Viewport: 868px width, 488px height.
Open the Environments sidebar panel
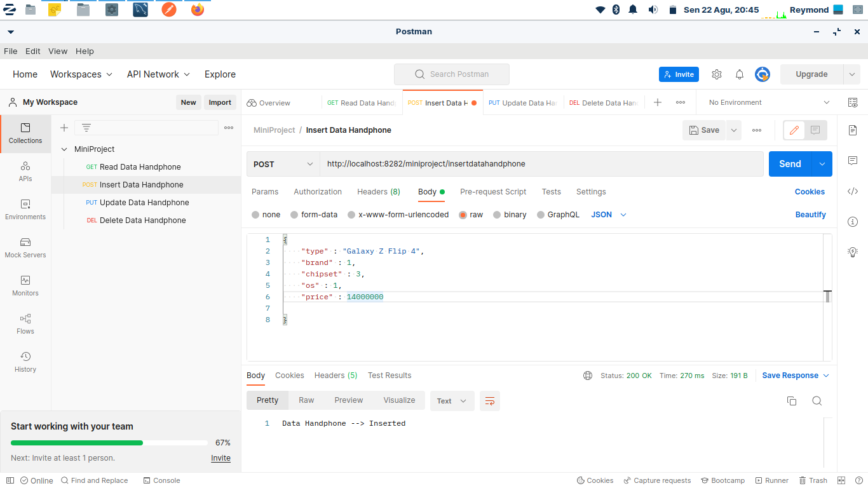(x=25, y=210)
